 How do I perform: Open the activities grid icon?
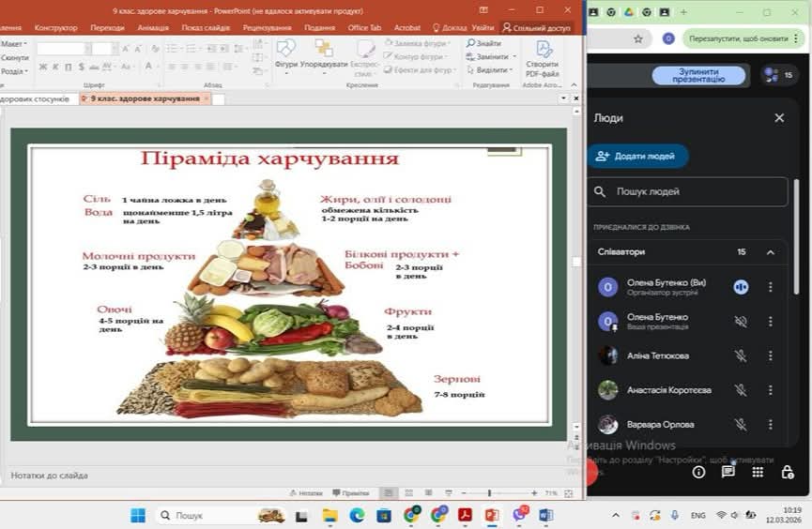coord(758,472)
